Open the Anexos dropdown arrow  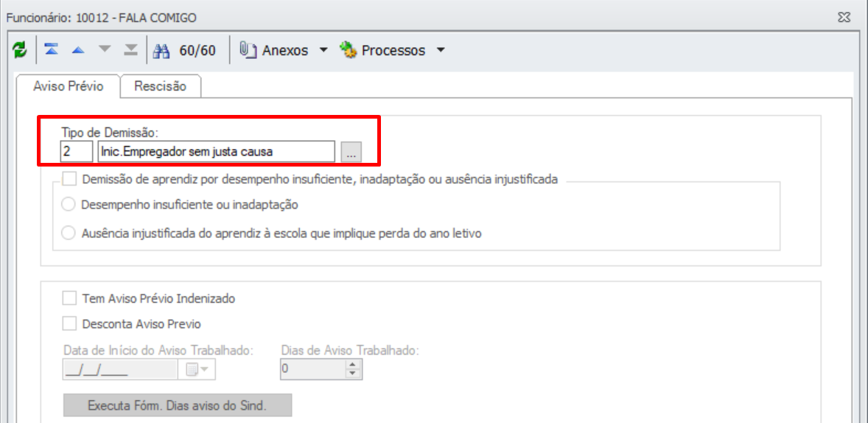[x=323, y=50]
